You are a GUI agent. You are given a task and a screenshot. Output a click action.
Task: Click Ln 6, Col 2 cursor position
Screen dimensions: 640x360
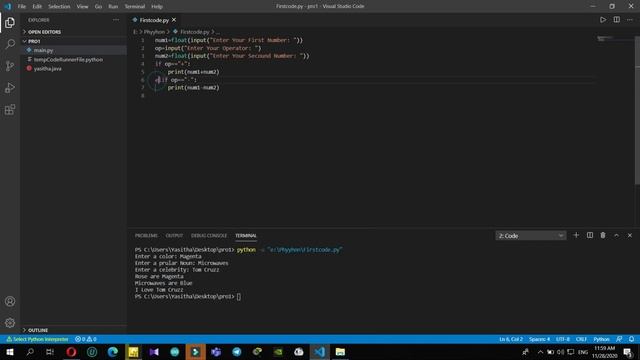click(511, 339)
